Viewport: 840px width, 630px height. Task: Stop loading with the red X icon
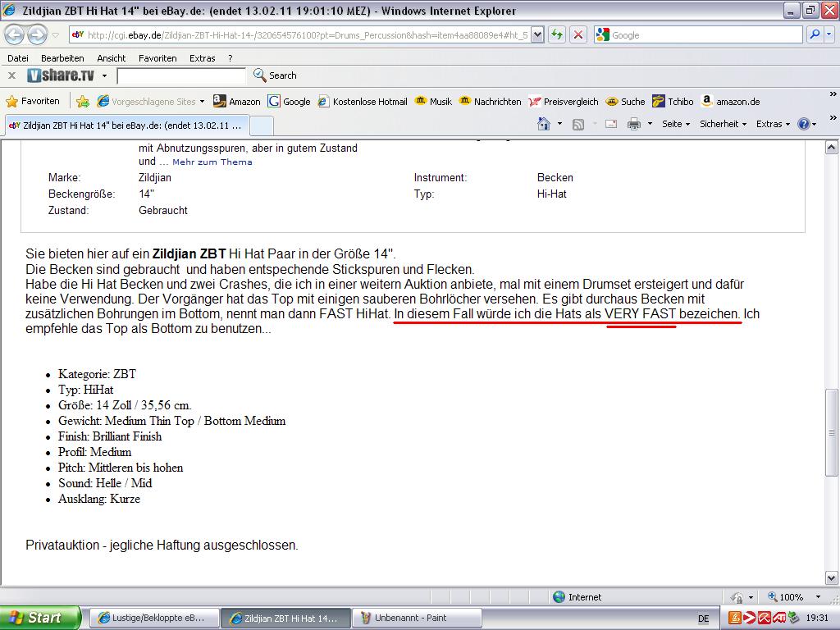578,34
